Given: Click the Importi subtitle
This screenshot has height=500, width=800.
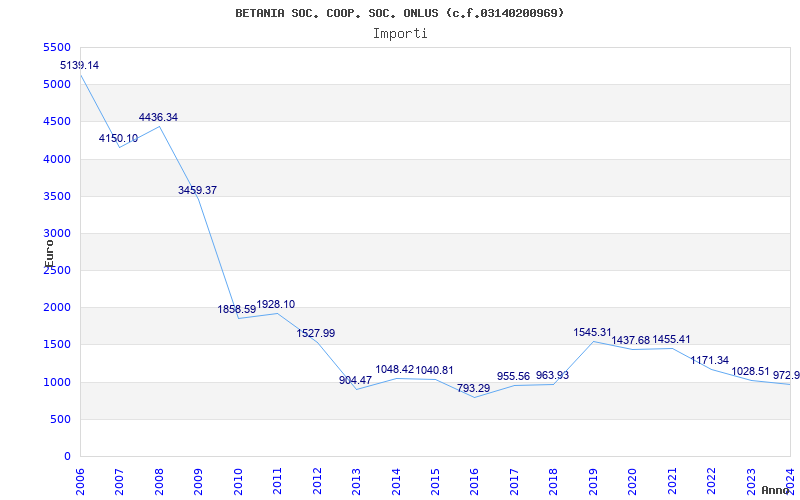Looking at the screenshot, I should click(x=400, y=34).
